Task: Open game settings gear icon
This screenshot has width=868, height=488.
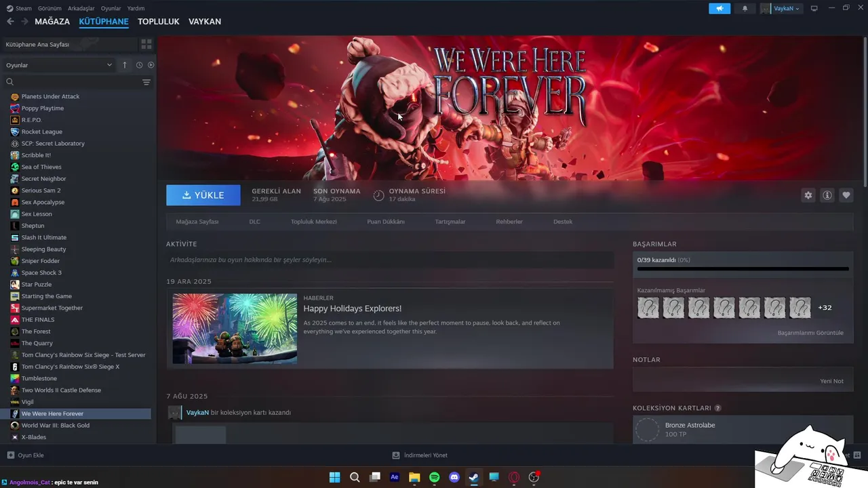Action: click(808, 195)
